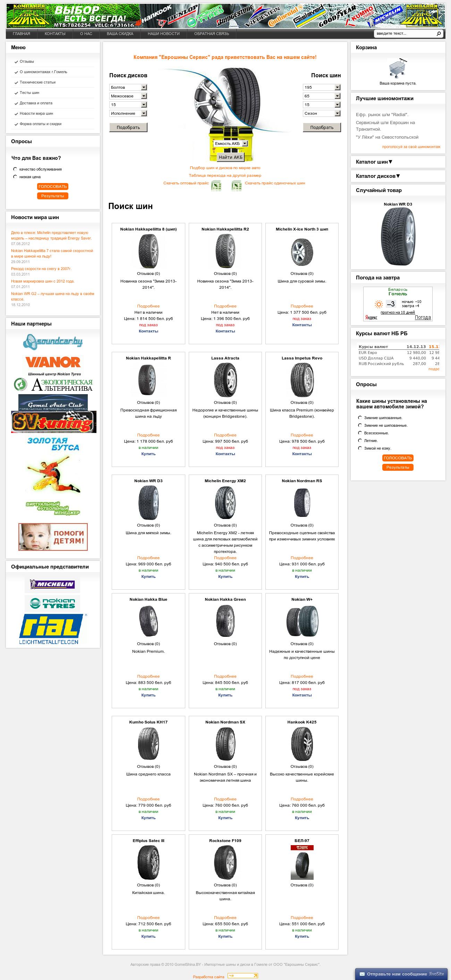This screenshot has height=980, width=451.
Task: Open the tire width 195 dropdown
Action: [x=322, y=87]
